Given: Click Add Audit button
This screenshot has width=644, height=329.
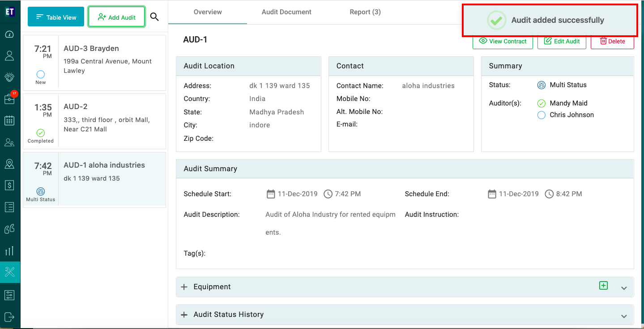Looking at the screenshot, I should 116,17.
